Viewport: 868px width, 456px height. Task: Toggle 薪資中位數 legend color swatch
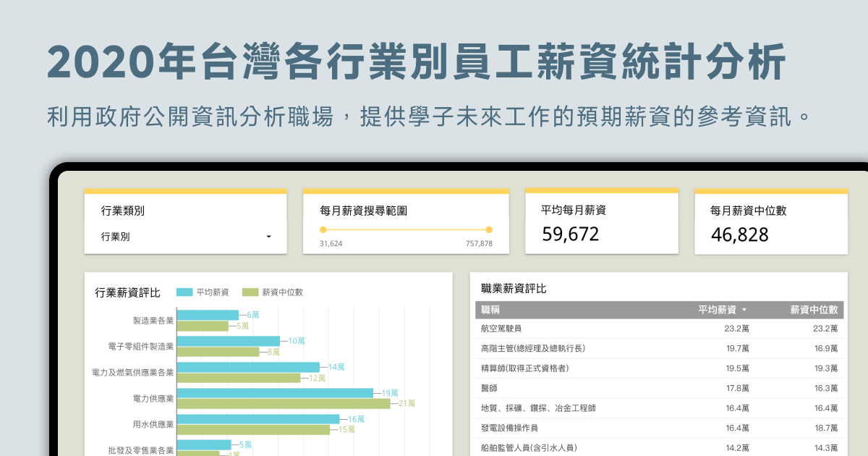tap(250, 292)
